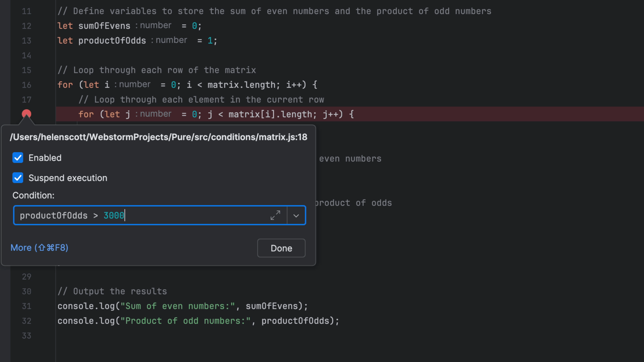Toggle the Suspend execution checkbox
Screen dimensions: 644x362
[x=18, y=178]
